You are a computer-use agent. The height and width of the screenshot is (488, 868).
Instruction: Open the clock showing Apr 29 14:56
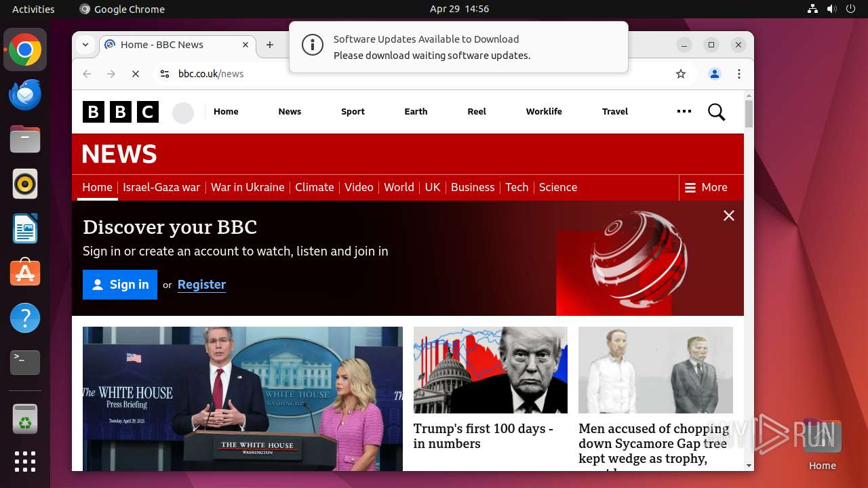click(459, 9)
